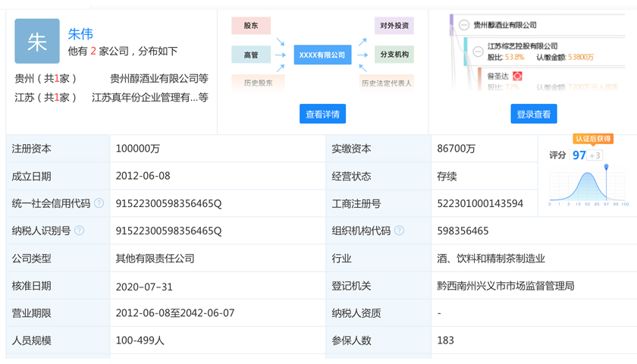Viewport: 637px width, 364px height.
Task: Click the 经营状态 value 存续
Action: pyautogui.click(x=447, y=176)
